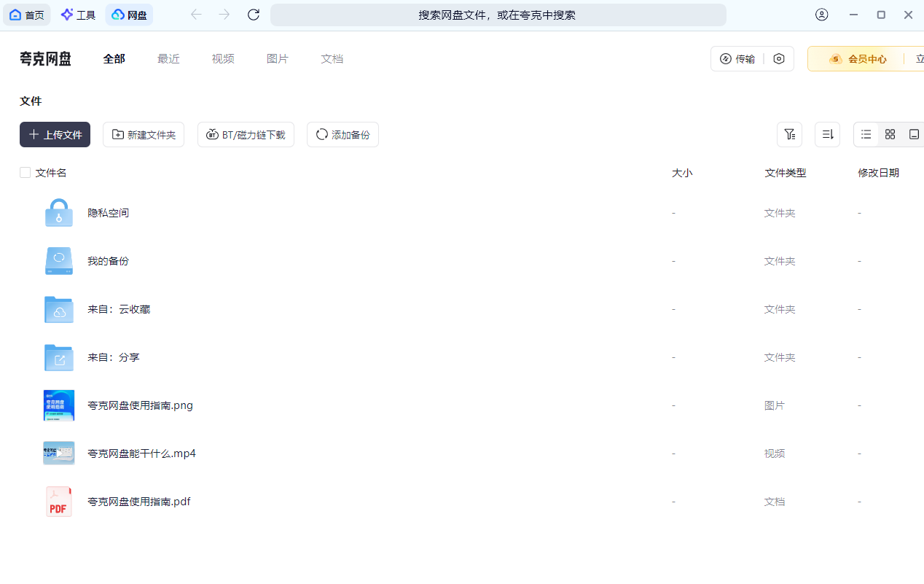Open the 传输 transfer list
The height and width of the screenshot is (584, 924).
737,59
